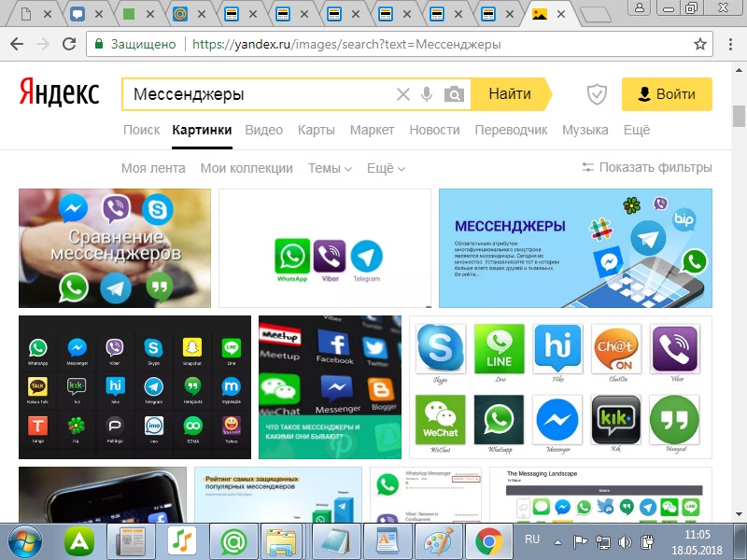Open the Windows Start button
This screenshot has height=560, width=747.
25,542
